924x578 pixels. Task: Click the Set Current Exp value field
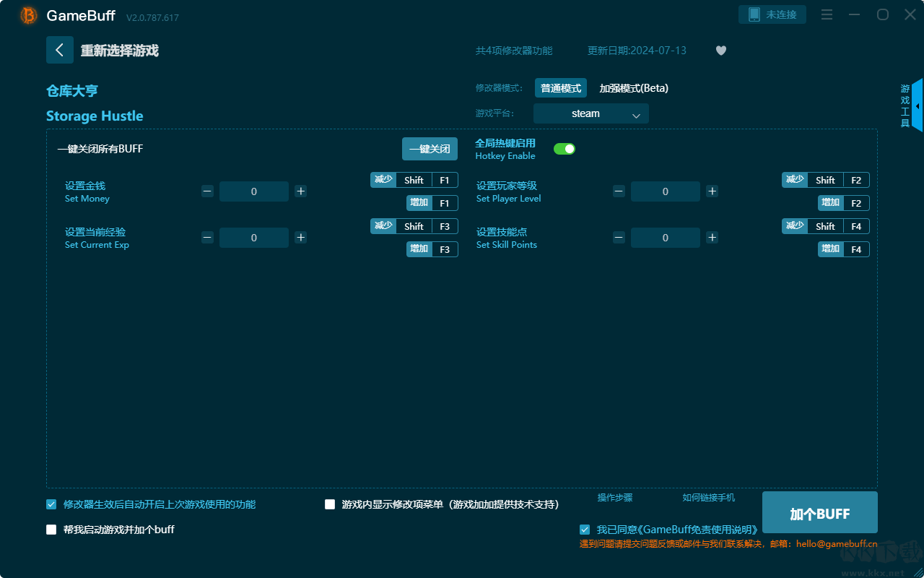(254, 238)
